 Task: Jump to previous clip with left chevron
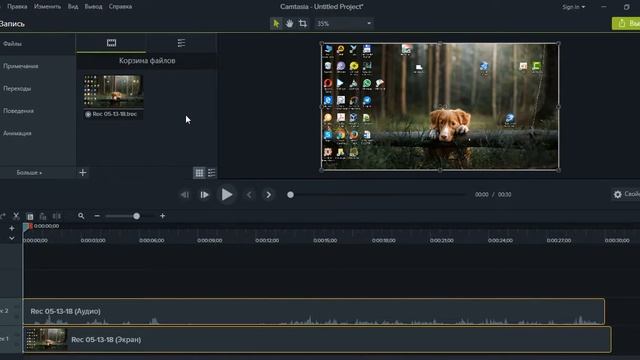[249, 195]
